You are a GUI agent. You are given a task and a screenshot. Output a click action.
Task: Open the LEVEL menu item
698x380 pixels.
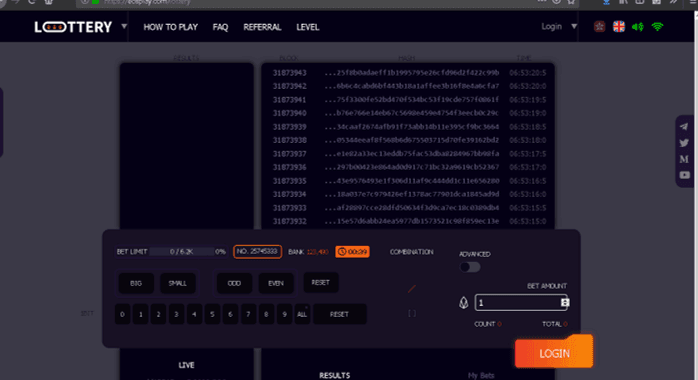pyautogui.click(x=308, y=27)
